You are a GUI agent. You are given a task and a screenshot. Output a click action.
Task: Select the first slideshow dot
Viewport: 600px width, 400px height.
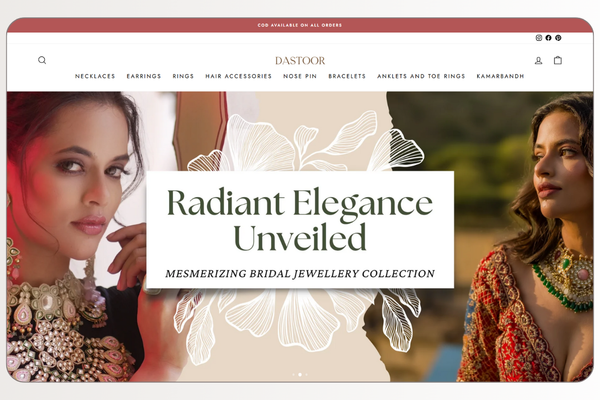(293, 375)
